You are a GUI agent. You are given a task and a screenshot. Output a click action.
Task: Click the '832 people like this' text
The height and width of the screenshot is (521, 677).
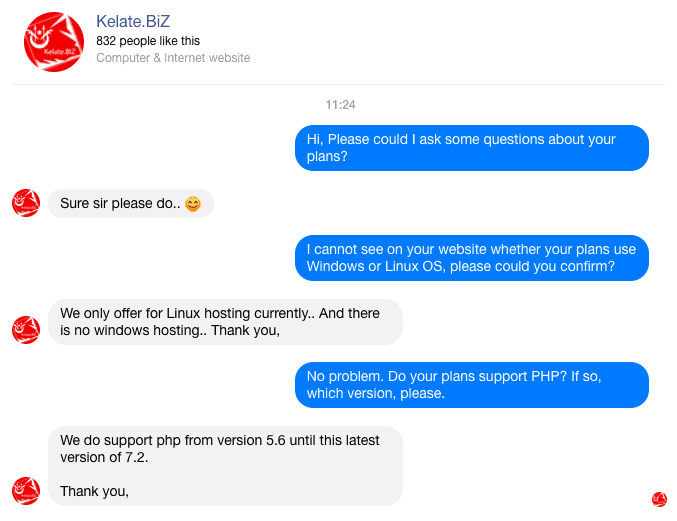tap(148, 41)
